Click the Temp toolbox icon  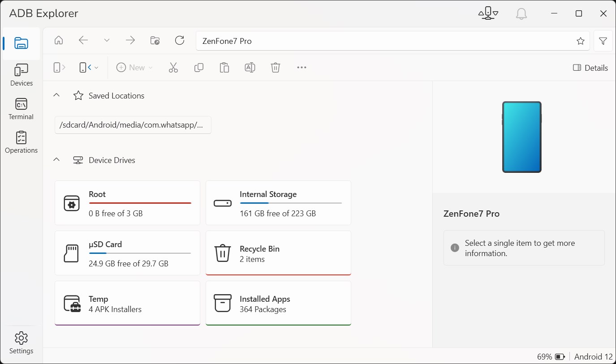point(72,304)
